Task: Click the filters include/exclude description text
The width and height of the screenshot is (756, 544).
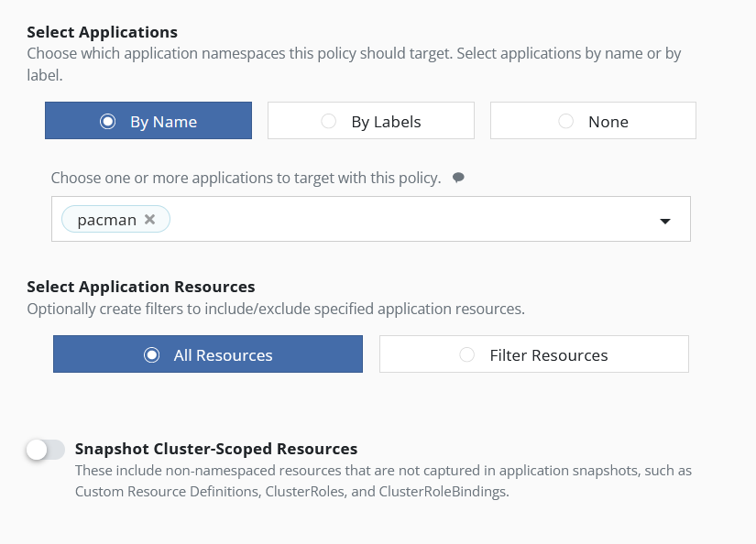Action: pos(275,309)
